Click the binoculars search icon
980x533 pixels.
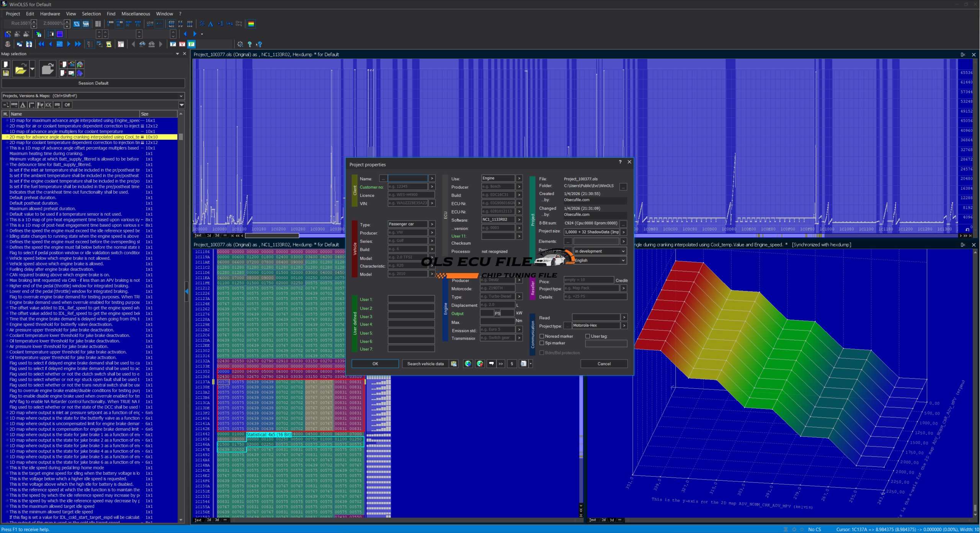tap(142, 44)
